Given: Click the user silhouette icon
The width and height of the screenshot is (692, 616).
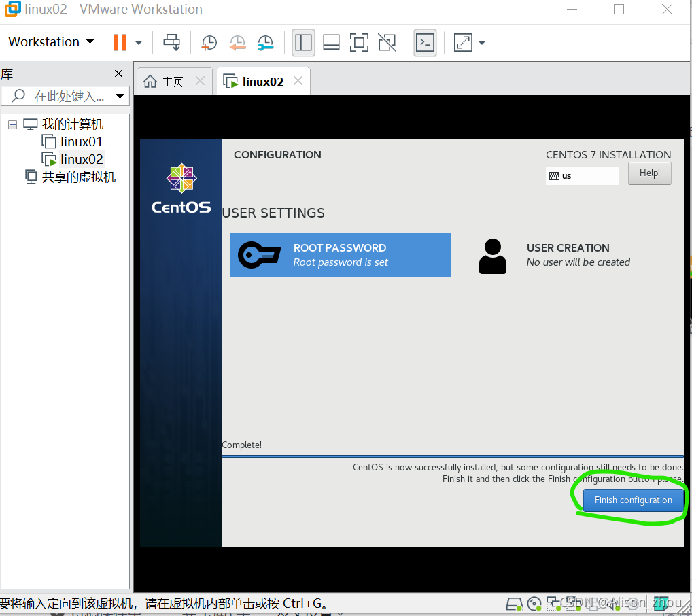Looking at the screenshot, I should (493, 256).
